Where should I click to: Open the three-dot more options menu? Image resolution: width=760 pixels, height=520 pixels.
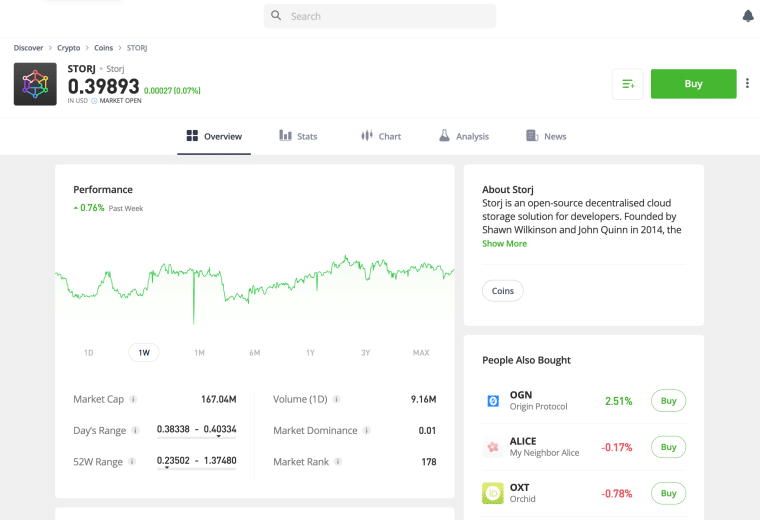tap(747, 83)
